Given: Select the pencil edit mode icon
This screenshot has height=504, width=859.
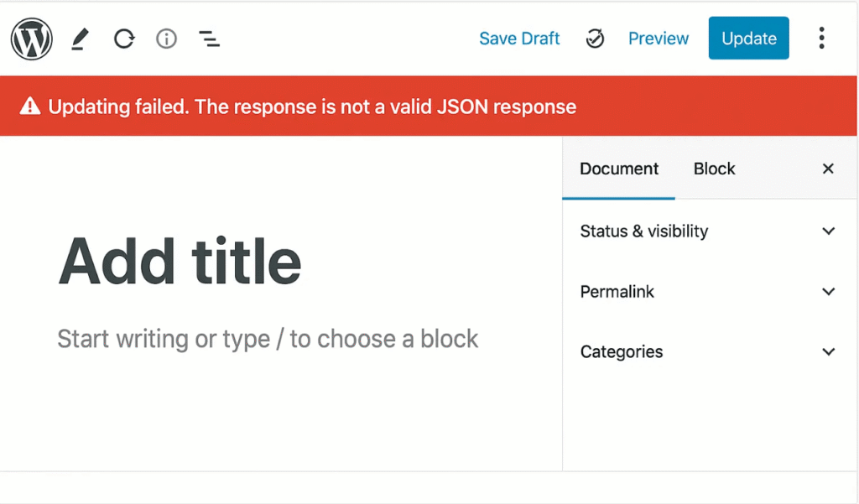Looking at the screenshot, I should [80, 38].
